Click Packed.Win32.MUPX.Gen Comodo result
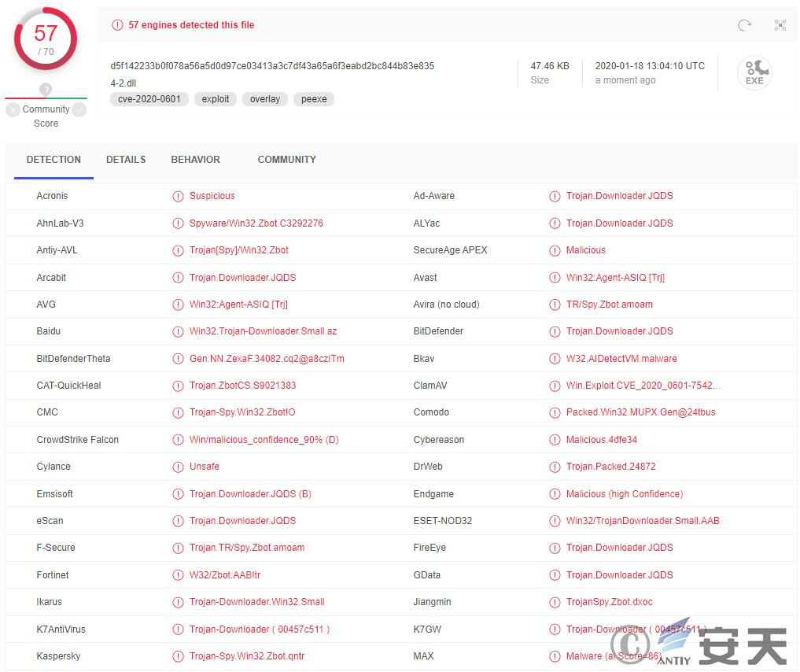Viewport: 800px width, 672px height. point(641,412)
